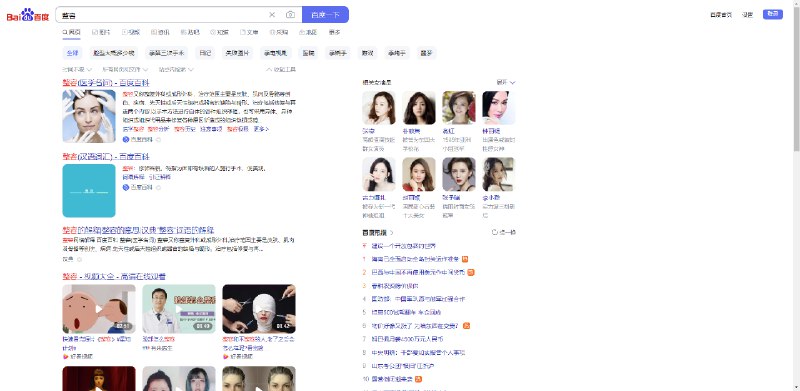Viewport: 800px width, 391px height.
Task: Click 换一换 to refresh hot searches
Action: pos(504,232)
